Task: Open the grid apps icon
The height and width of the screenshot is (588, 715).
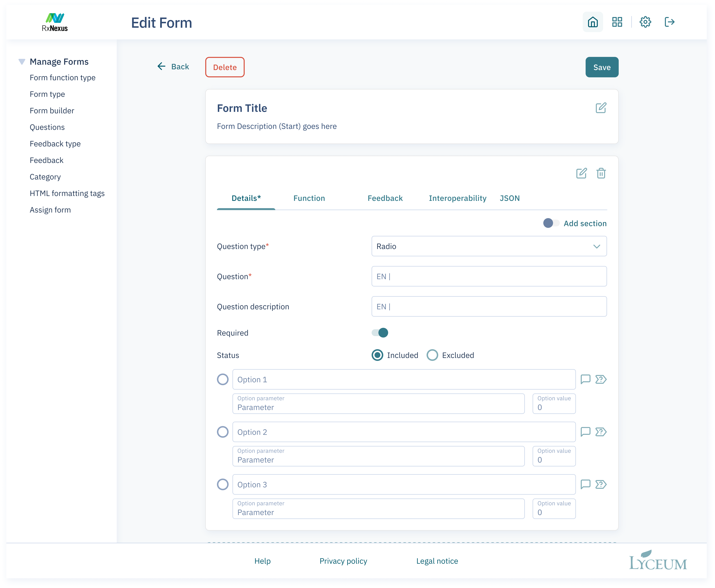Action: coord(617,22)
